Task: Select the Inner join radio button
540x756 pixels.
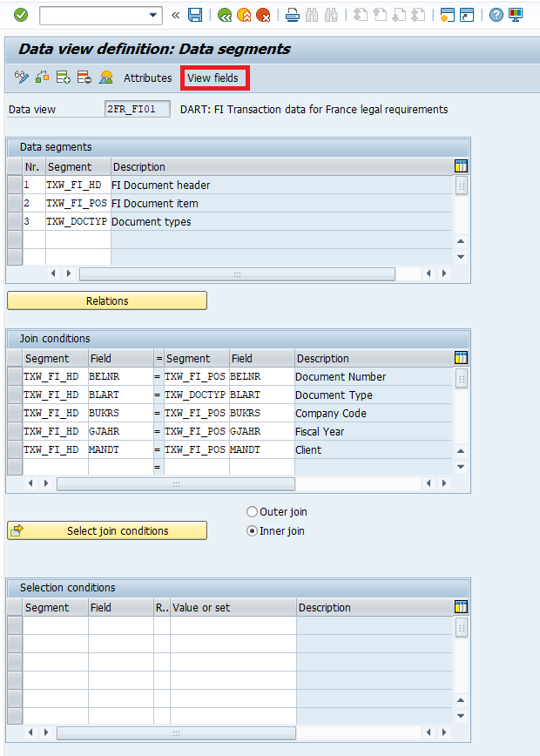Action: 253,531
